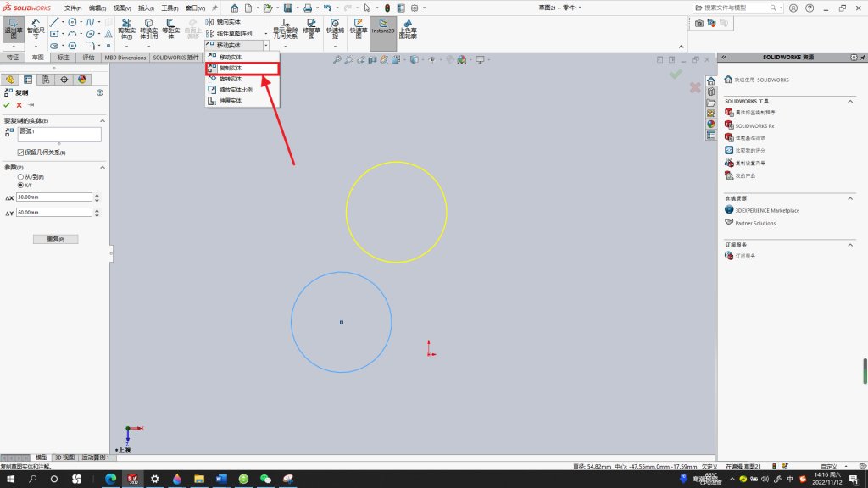Switch to the MBD Dimensions tab
Screen dimensions: 868x488
tap(125, 58)
